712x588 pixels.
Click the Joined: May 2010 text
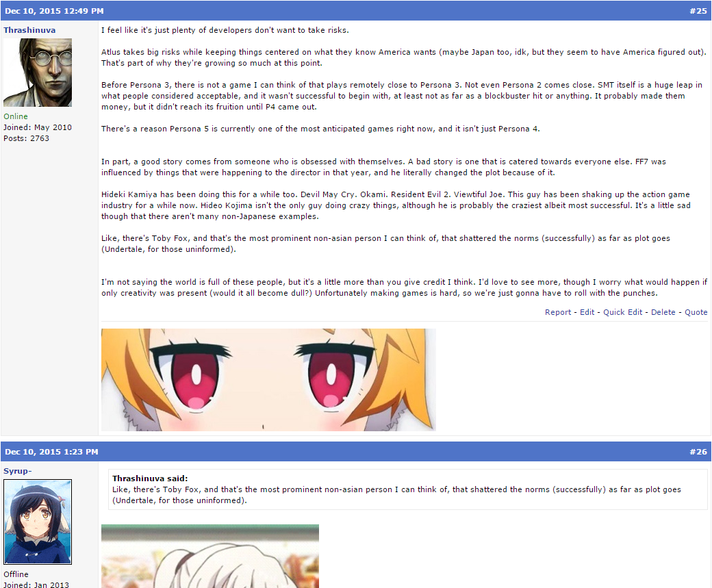[38, 127]
